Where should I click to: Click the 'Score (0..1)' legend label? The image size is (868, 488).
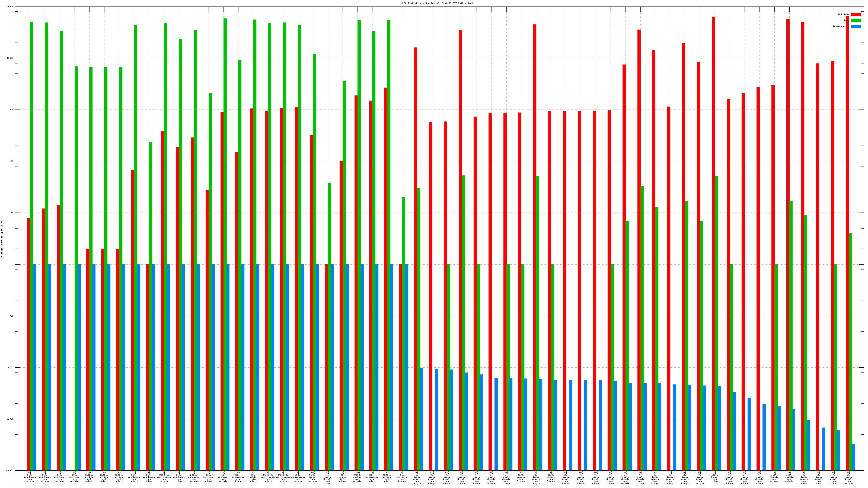coord(841,26)
